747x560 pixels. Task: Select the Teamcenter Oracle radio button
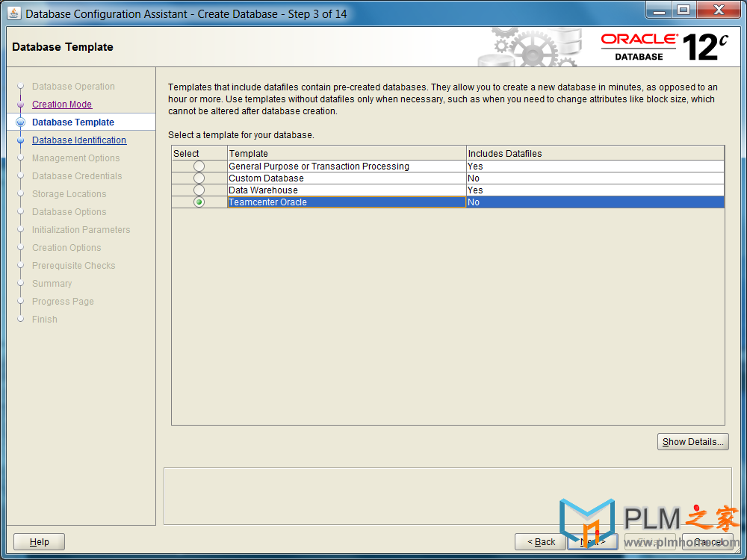coord(199,202)
